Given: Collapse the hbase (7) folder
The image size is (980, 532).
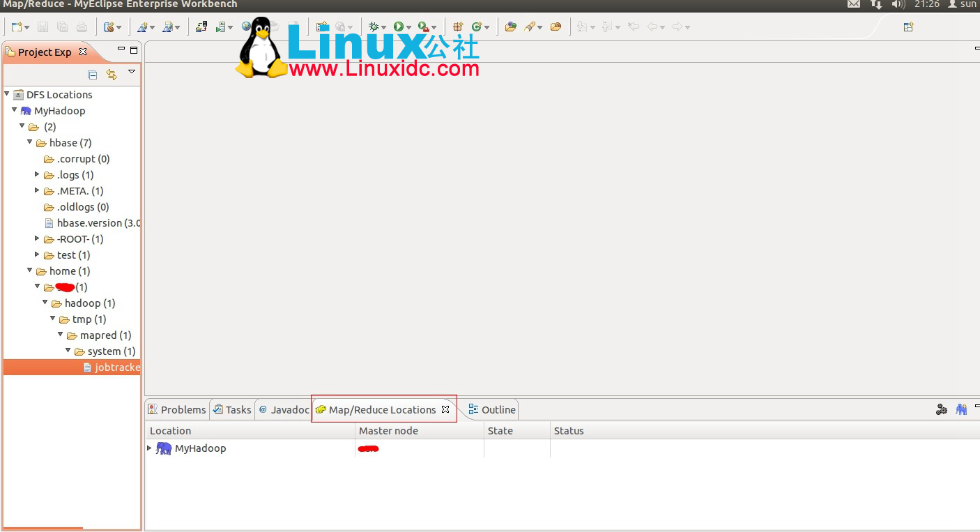Looking at the screenshot, I should click(x=29, y=142).
